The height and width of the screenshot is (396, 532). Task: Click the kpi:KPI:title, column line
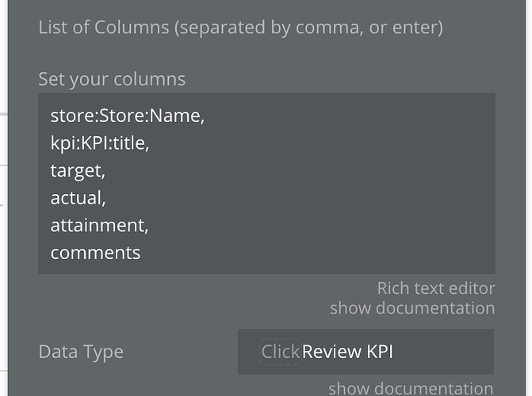100,143
